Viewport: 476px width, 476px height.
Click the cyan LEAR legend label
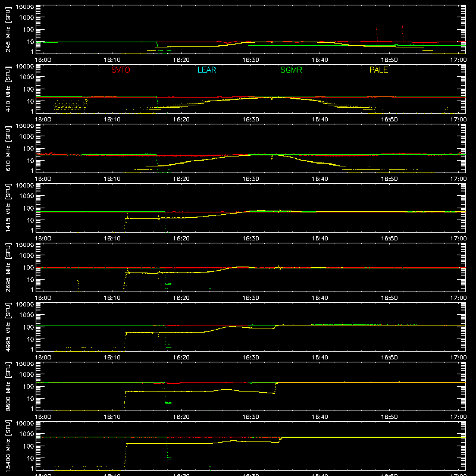pos(206,70)
